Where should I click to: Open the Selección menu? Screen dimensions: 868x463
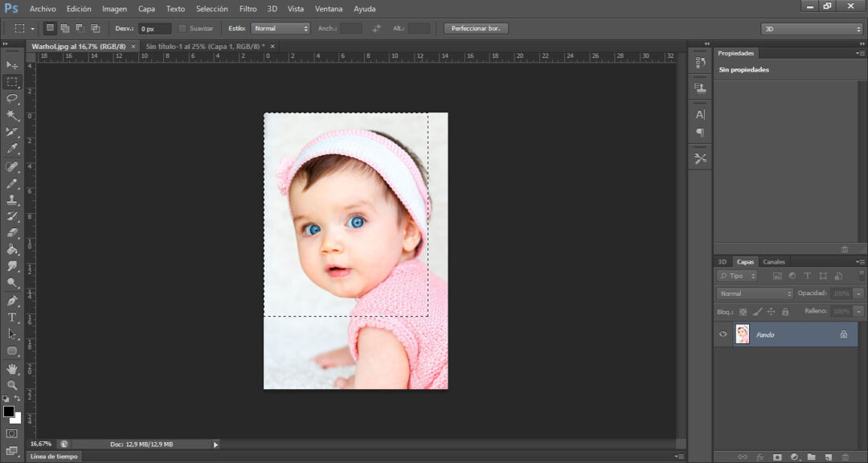click(212, 9)
